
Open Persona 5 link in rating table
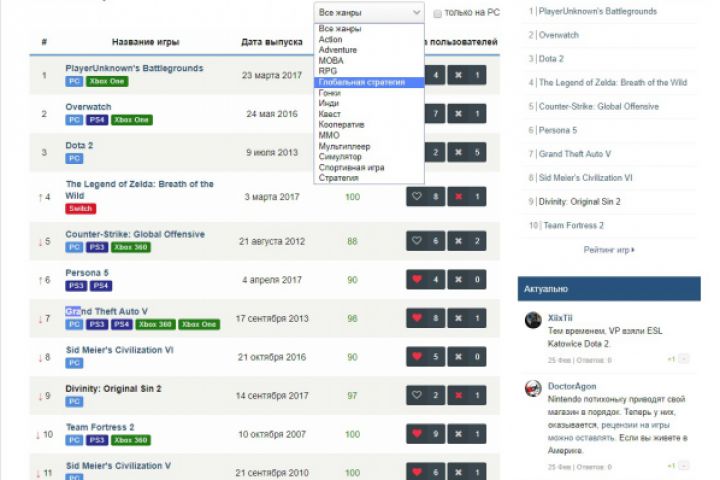(x=87, y=273)
